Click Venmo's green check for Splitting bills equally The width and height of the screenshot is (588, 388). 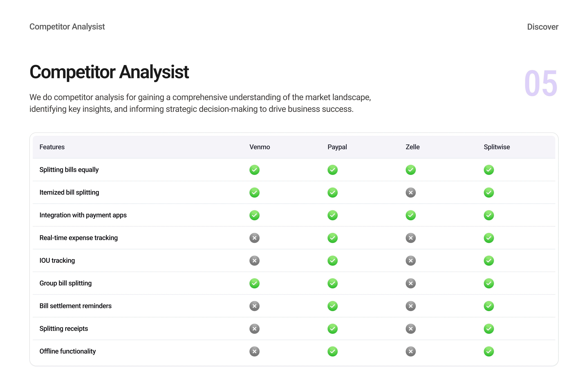click(254, 170)
